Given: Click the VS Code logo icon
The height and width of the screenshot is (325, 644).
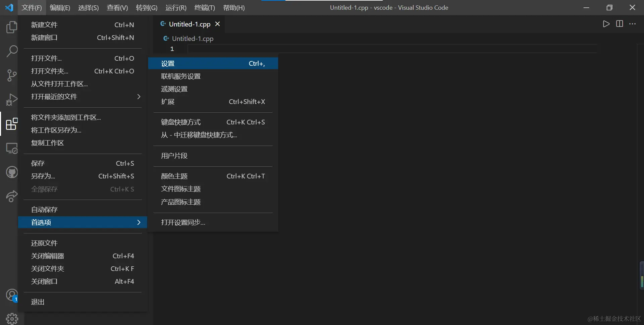Looking at the screenshot, I should [9, 7].
